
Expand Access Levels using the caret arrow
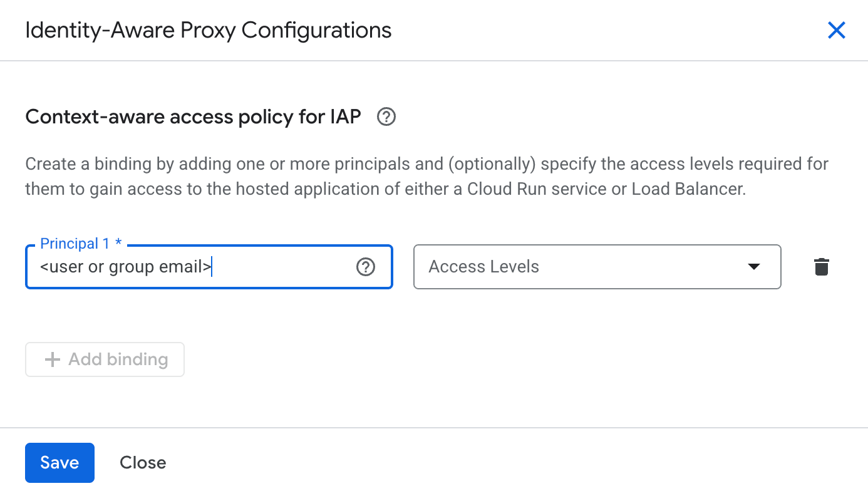pyautogui.click(x=754, y=267)
